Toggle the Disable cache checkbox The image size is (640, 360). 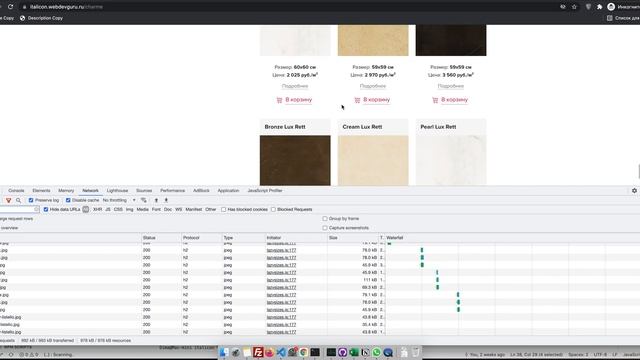[68, 200]
